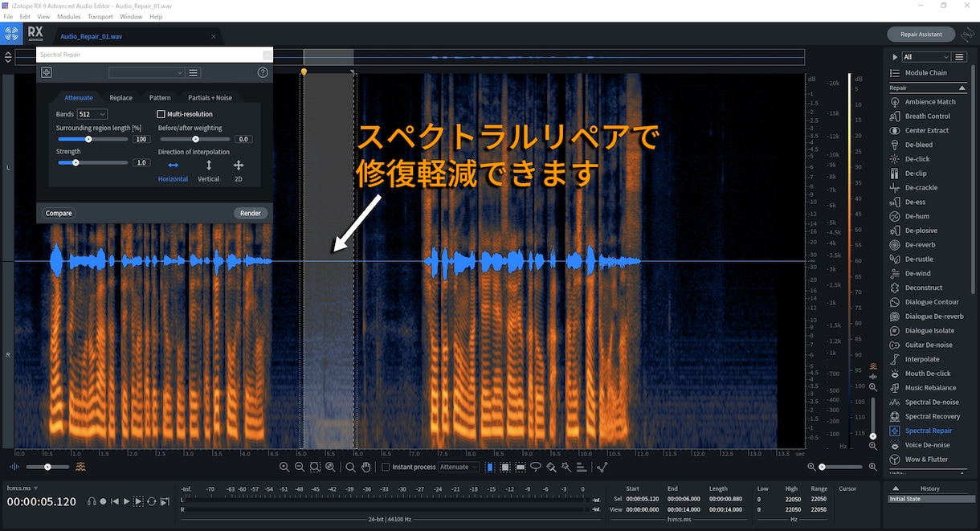Screen dimensions: 980x531
Task: Select the Spectral Repair module
Action: [928, 431]
